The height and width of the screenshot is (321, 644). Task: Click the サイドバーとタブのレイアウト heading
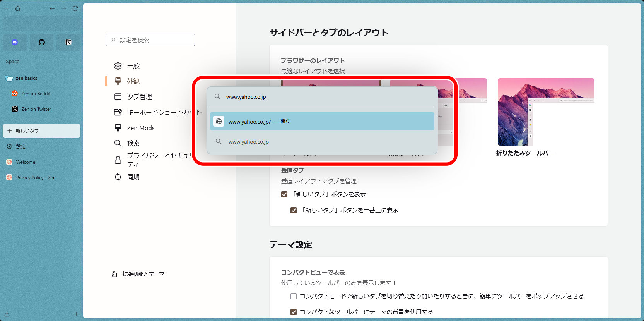coord(329,33)
